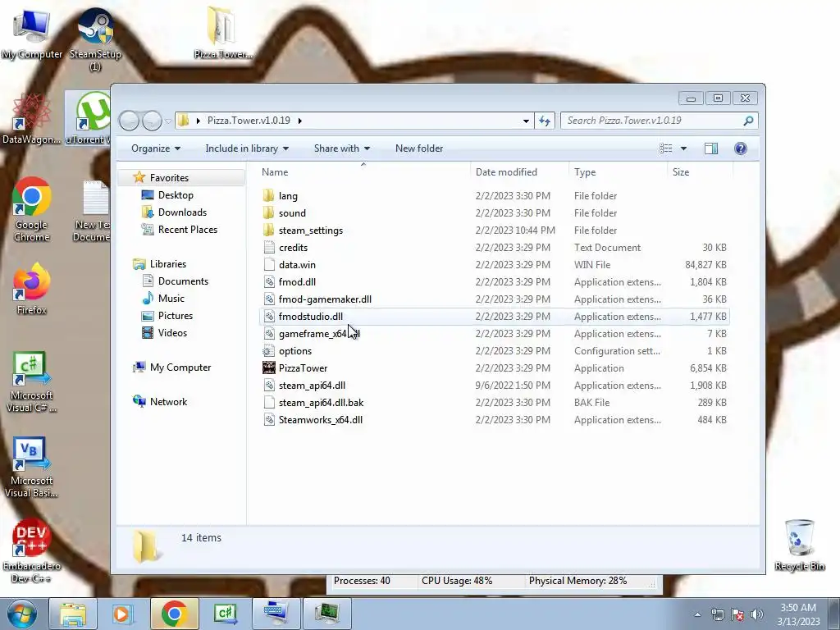Screen dimensions: 840x630
Task: Click arrow after Pizza.Tower.v1.0.19 in breadcrumb
Action: (x=300, y=121)
